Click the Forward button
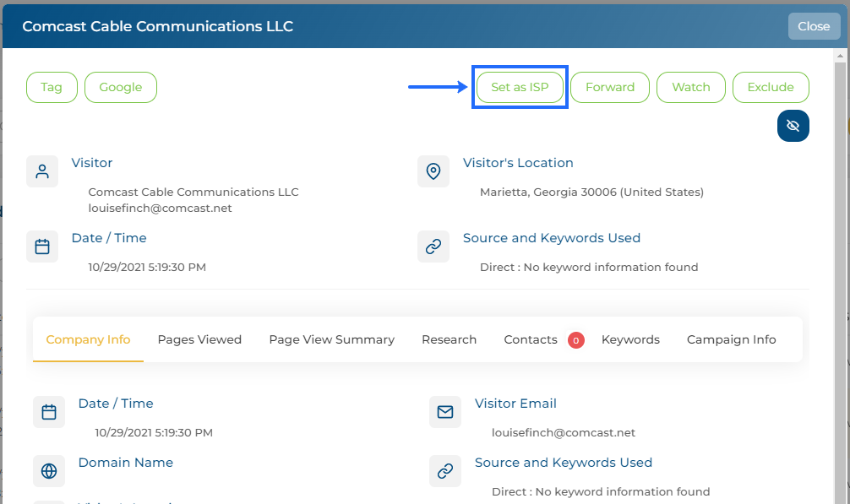The width and height of the screenshot is (850, 504). (x=610, y=87)
